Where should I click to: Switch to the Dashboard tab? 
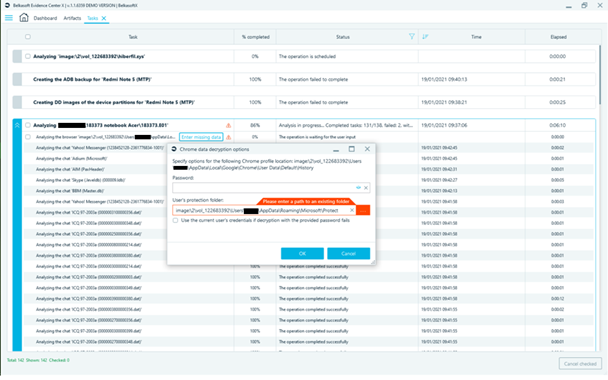(45, 18)
